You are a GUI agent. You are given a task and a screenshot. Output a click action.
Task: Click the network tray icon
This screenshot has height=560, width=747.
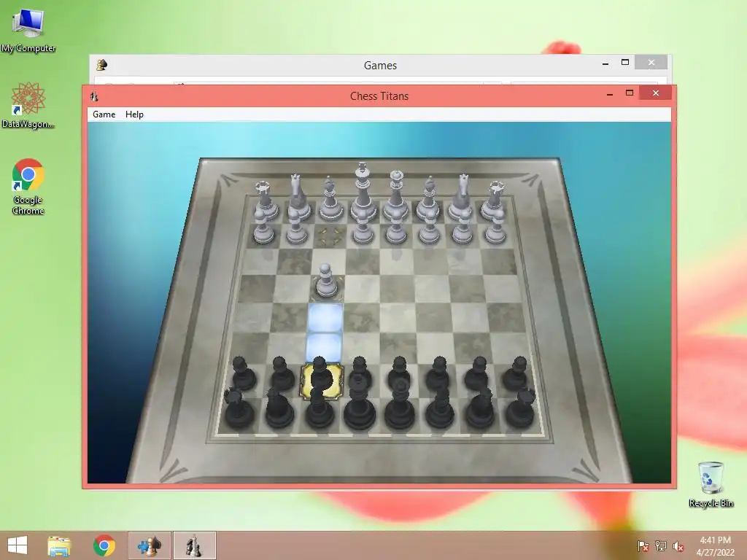click(x=661, y=546)
